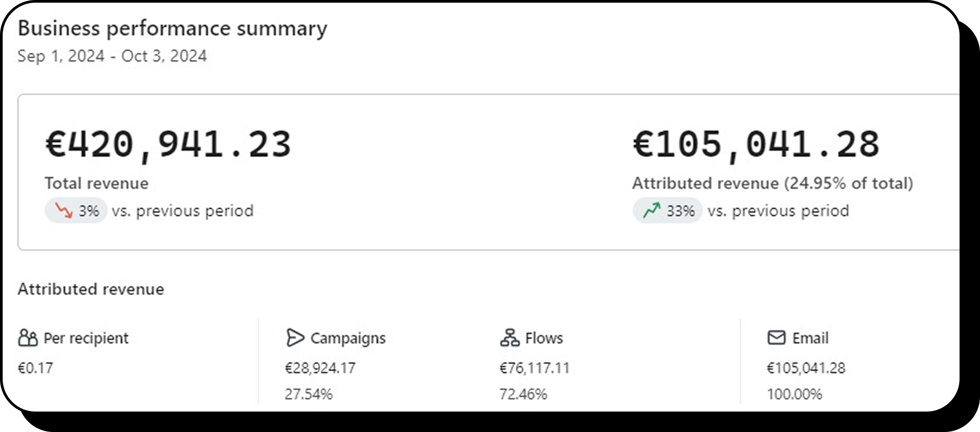Open the Sep 1 - Oct 3 date range
The width and height of the screenshot is (980, 432).
[x=112, y=56]
